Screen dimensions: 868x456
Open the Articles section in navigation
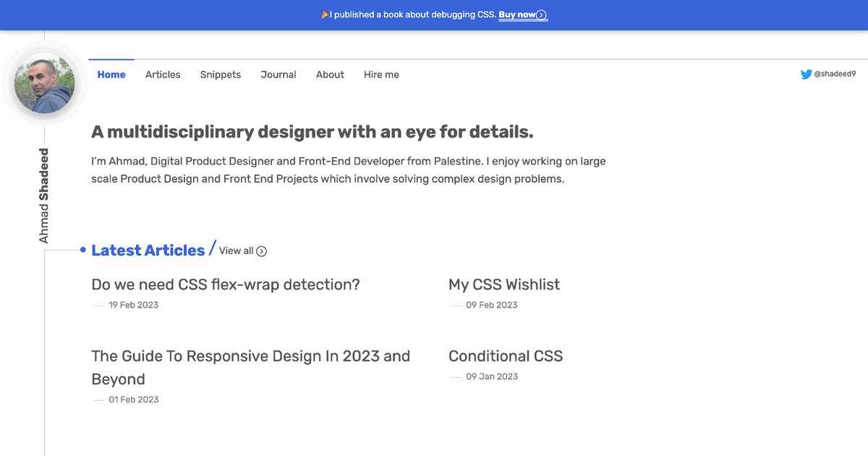click(163, 74)
